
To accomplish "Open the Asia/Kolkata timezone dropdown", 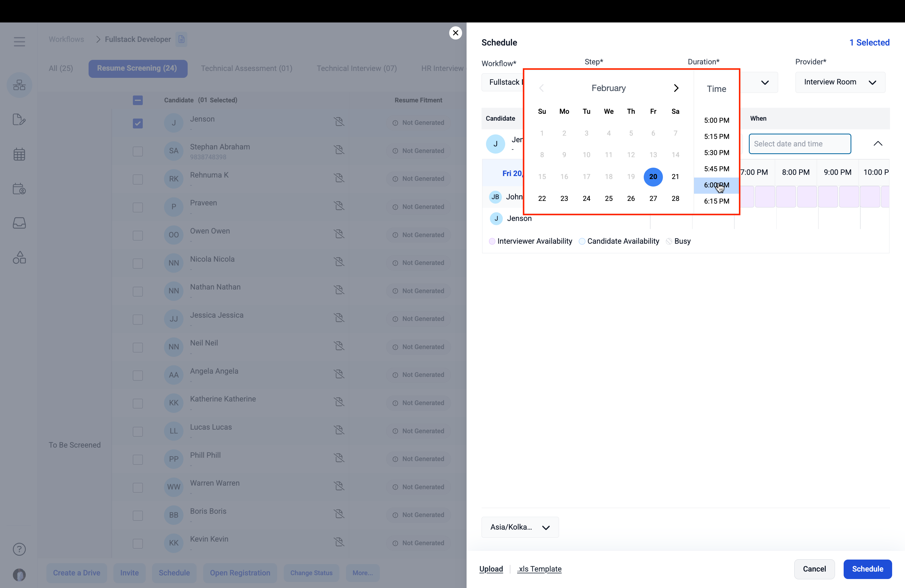I will [520, 527].
